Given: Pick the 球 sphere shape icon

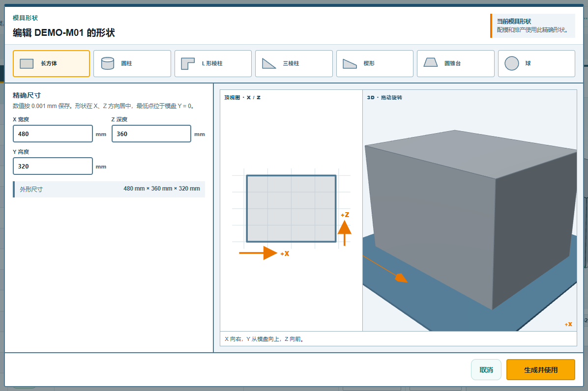Looking at the screenshot, I should click(x=511, y=64).
